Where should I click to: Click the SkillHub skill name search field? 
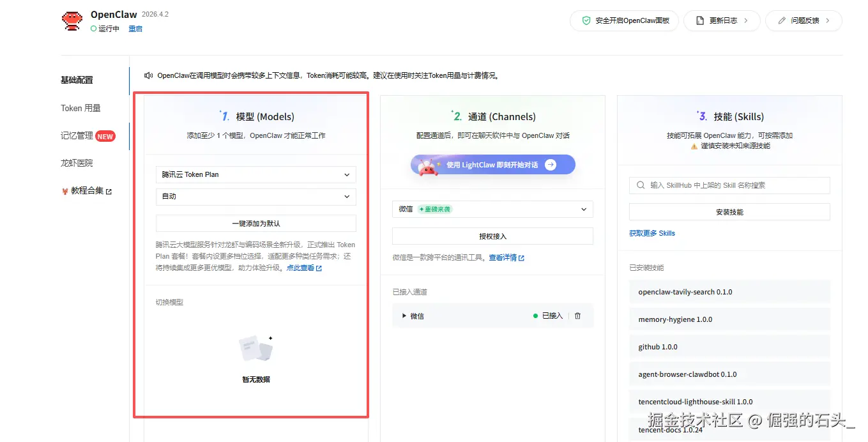729,185
